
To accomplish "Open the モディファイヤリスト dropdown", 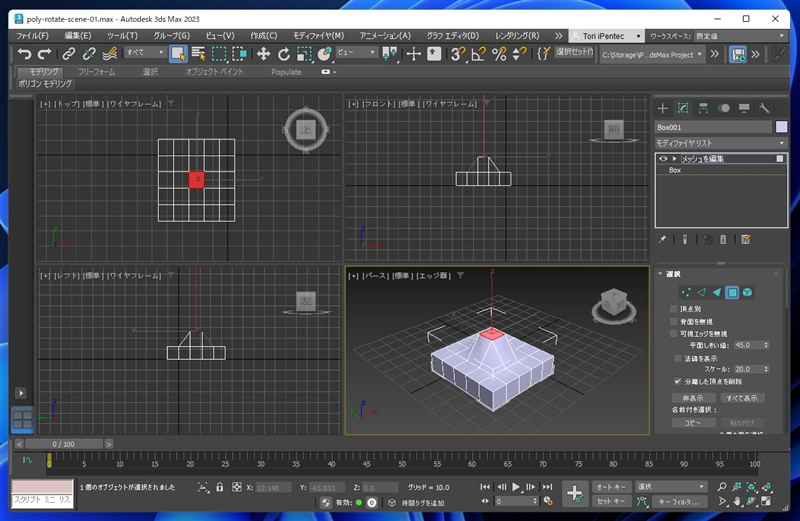I will pos(720,143).
